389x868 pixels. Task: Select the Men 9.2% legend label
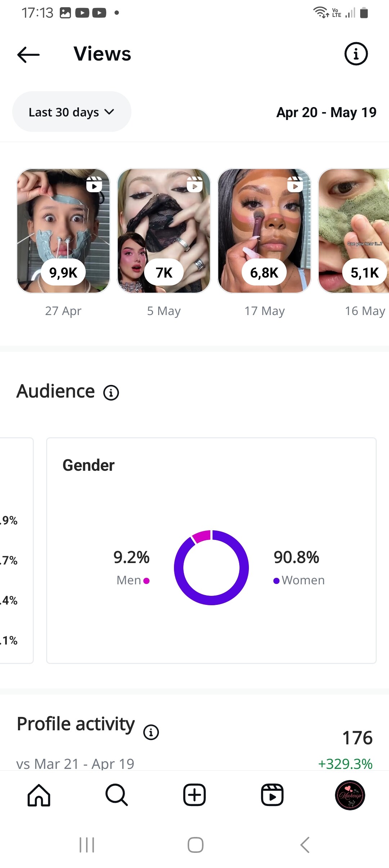132,580
